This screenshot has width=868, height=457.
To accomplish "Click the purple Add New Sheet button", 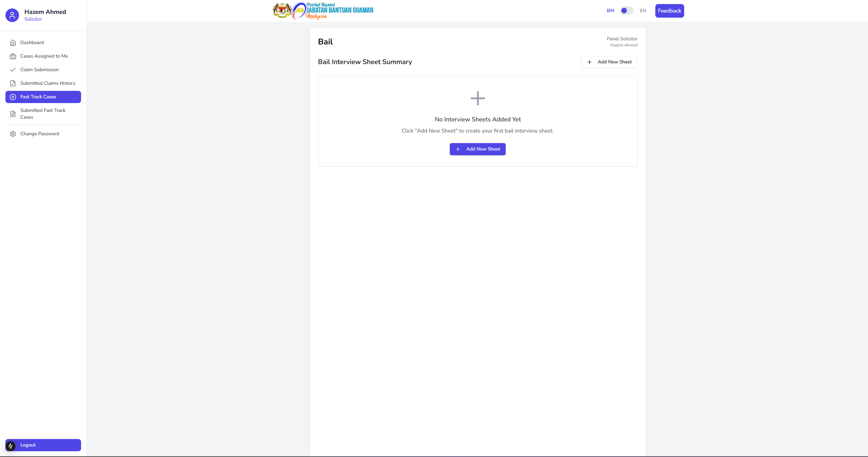I will tap(478, 149).
